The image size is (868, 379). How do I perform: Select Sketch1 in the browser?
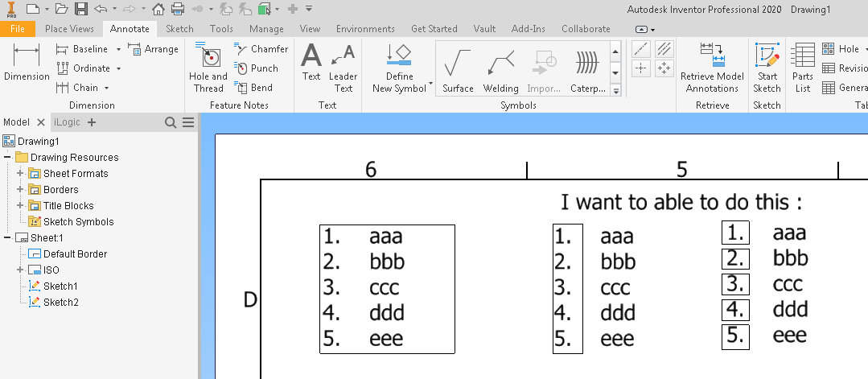tap(53, 286)
